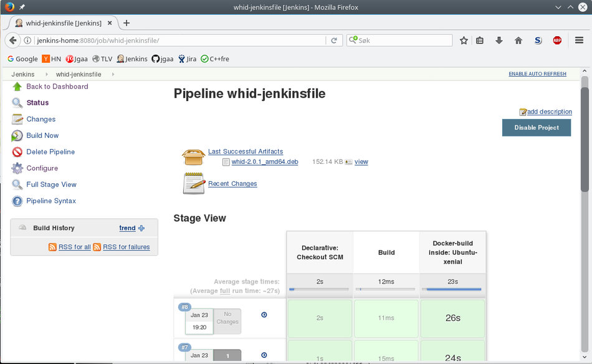Select the whid-jenkinsfile browser tab
Screen dimensions: 592x364
tap(62, 22)
